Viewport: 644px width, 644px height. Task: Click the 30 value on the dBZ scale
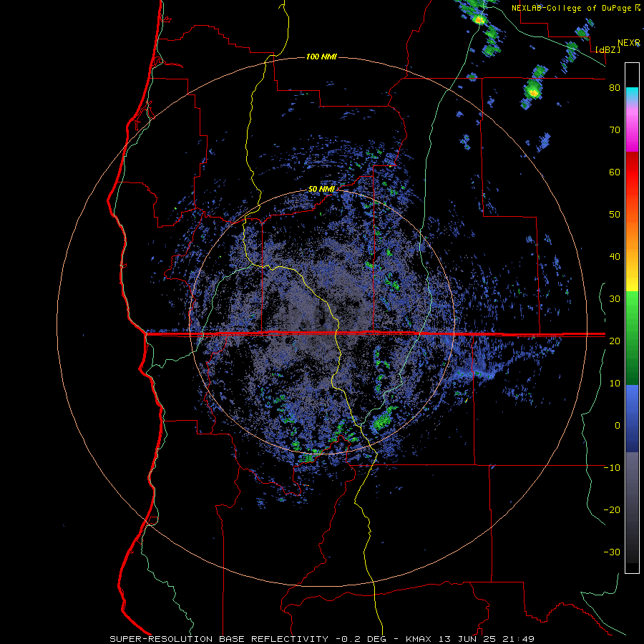pos(615,299)
